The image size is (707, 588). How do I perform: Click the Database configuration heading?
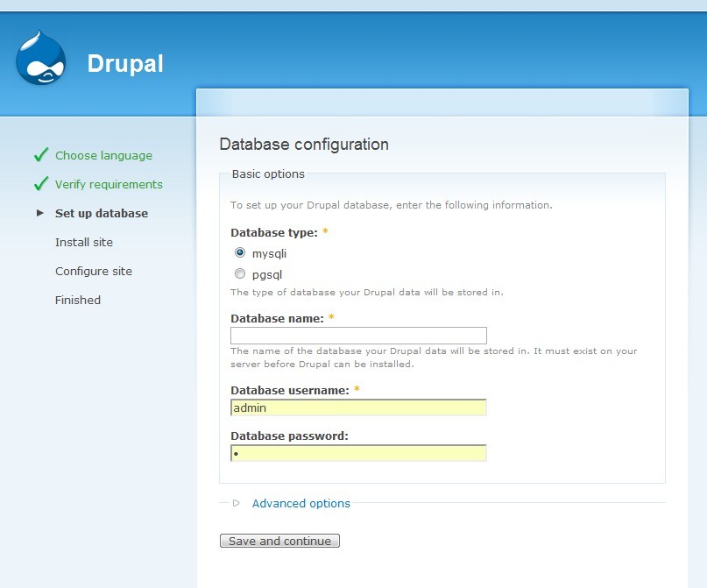coord(304,145)
